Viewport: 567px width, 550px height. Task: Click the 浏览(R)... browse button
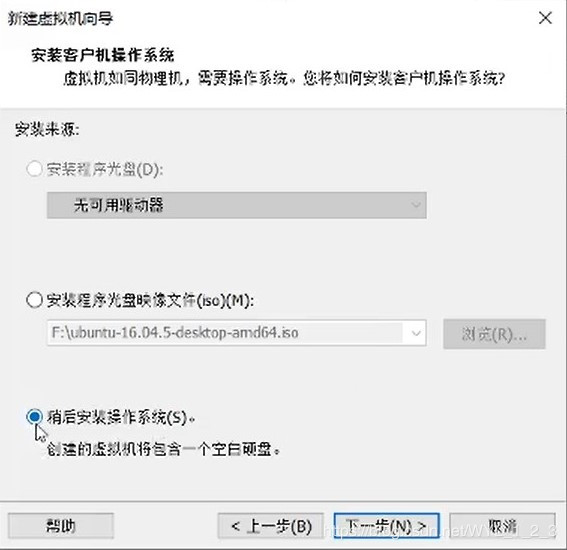(x=494, y=334)
